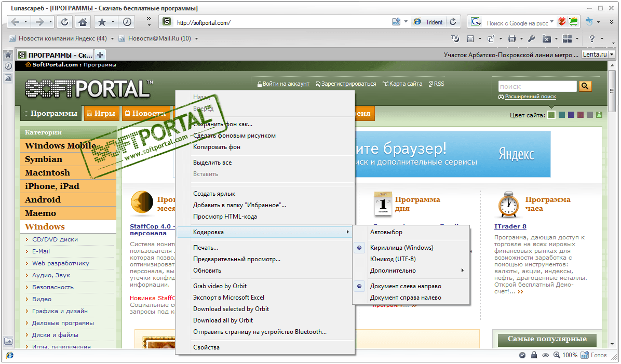Open Новости@Mail.Ru feed dropdown
The image size is (621, 364).
pyautogui.click(x=196, y=39)
